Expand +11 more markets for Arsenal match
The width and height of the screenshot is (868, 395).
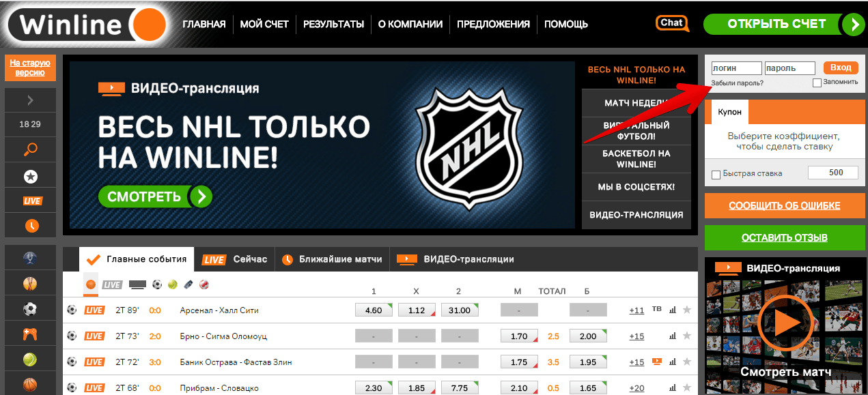click(x=636, y=310)
